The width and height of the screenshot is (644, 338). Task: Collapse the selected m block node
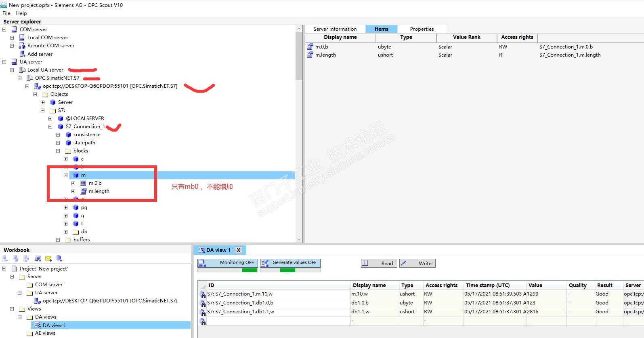pyautogui.click(x=65, y=175)
